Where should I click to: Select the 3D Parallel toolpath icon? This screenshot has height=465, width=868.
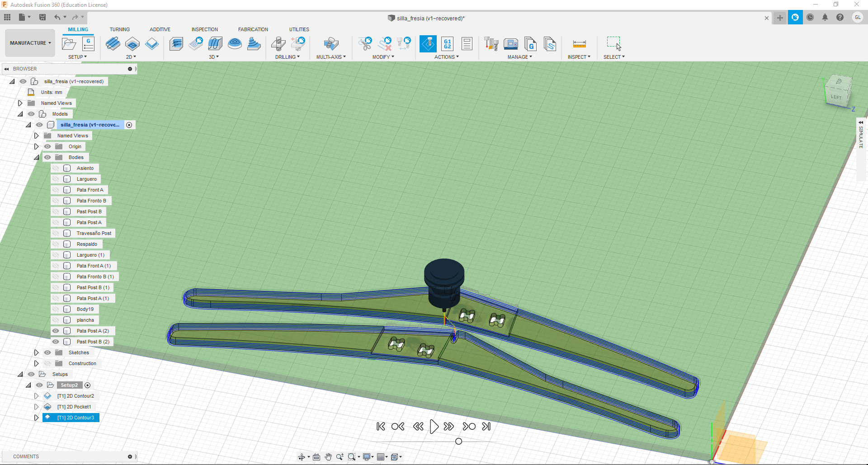point(215,44)
